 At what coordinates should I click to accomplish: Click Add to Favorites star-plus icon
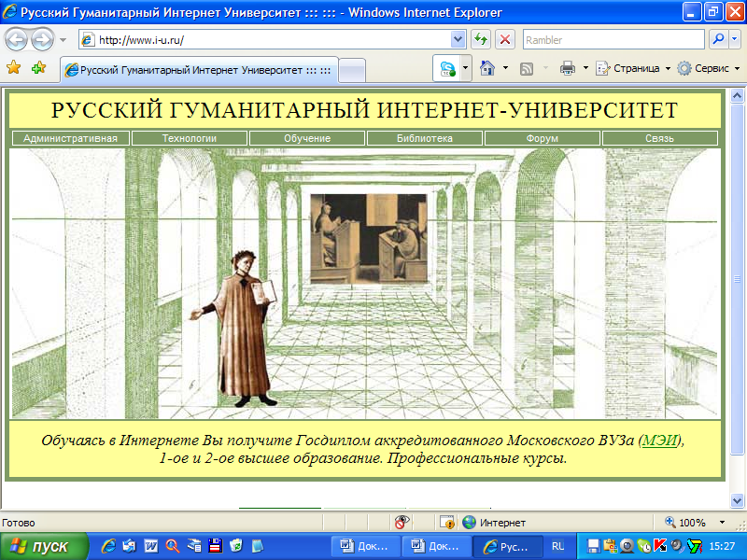(x=38, y=67)
